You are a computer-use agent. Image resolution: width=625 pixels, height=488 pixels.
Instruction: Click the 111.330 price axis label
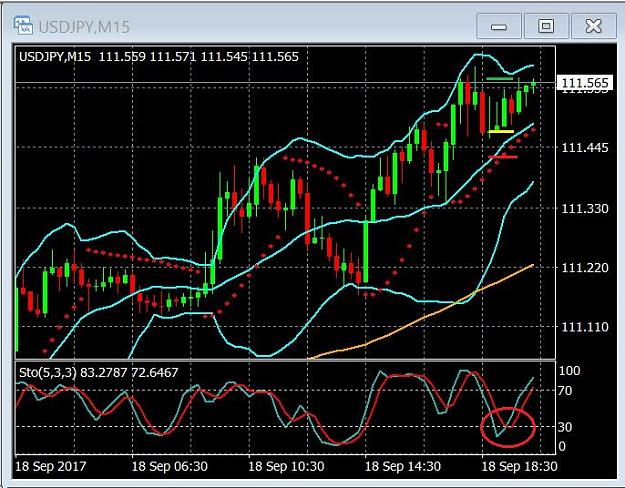585,209
